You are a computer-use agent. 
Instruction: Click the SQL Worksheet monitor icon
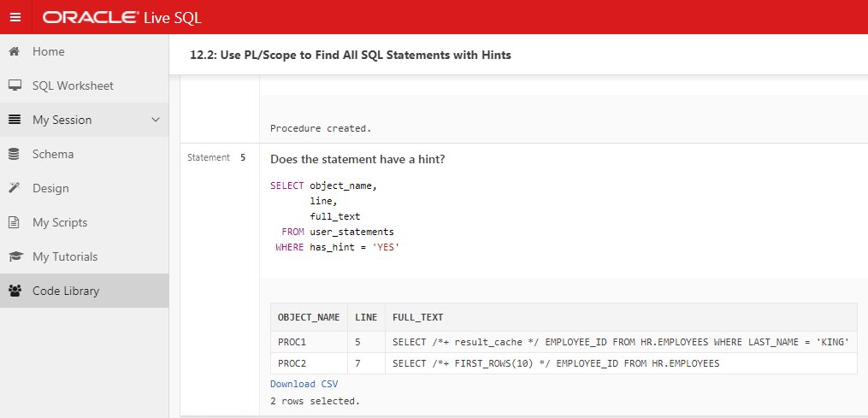tap(15, 85)
